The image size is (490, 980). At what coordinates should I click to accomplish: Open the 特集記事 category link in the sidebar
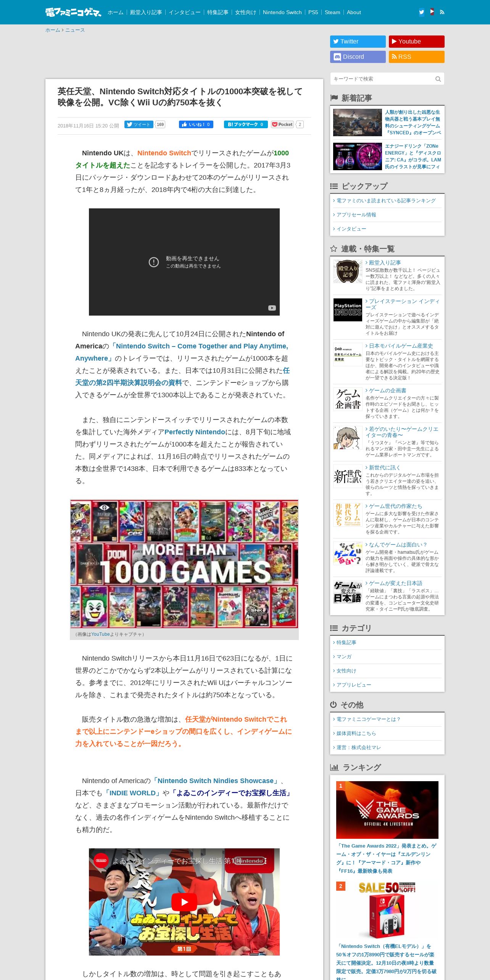click(346, 643)
